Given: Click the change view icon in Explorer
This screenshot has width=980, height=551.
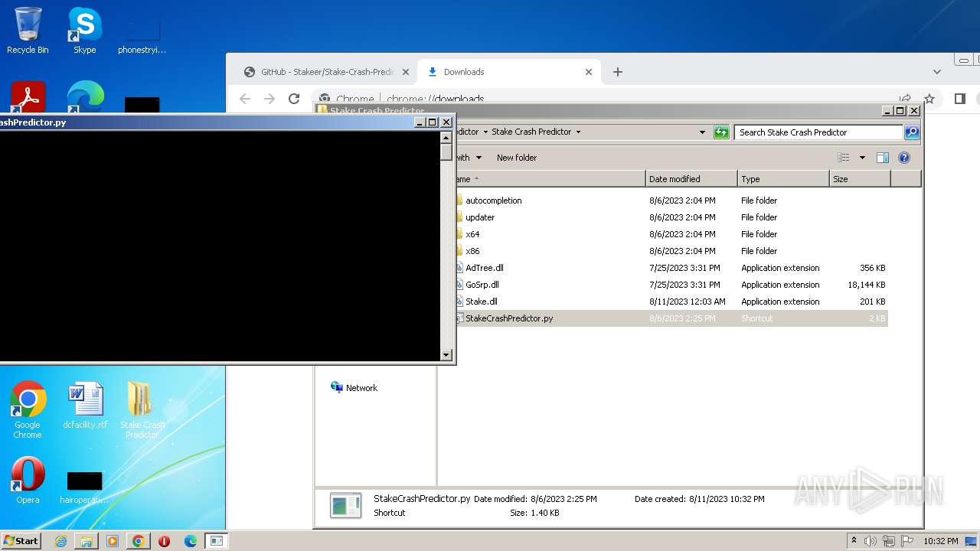Looking at the screenshot, I should coord(844,158).
